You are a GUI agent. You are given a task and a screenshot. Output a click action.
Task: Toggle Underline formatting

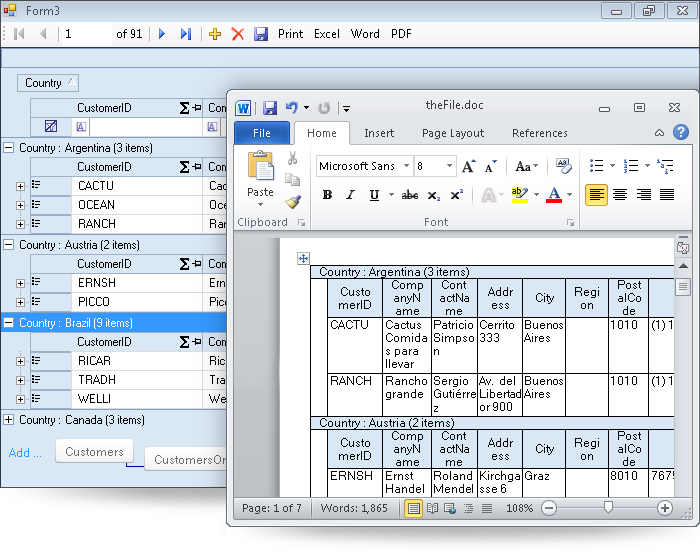coord(374,195)
